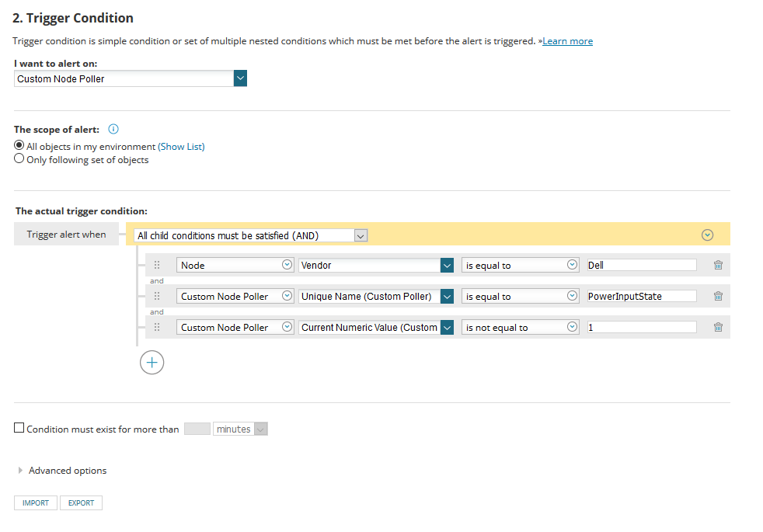Click drag handle of Unique Name row
The image size is (763, 532).
157,296
